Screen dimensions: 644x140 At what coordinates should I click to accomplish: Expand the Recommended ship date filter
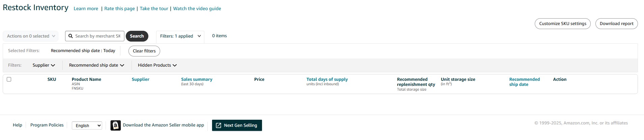[96, 65]
